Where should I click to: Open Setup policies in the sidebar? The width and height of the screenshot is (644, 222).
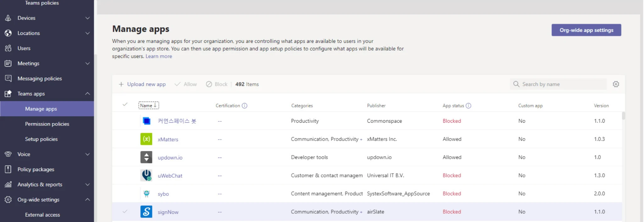click(x=41, y=139)
